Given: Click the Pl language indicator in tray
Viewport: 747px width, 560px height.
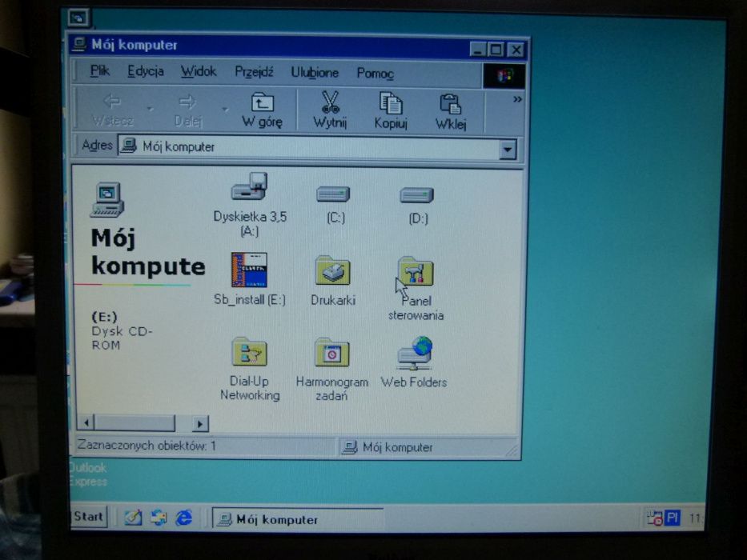Looking at the screenshot, I should pos(673,518).
